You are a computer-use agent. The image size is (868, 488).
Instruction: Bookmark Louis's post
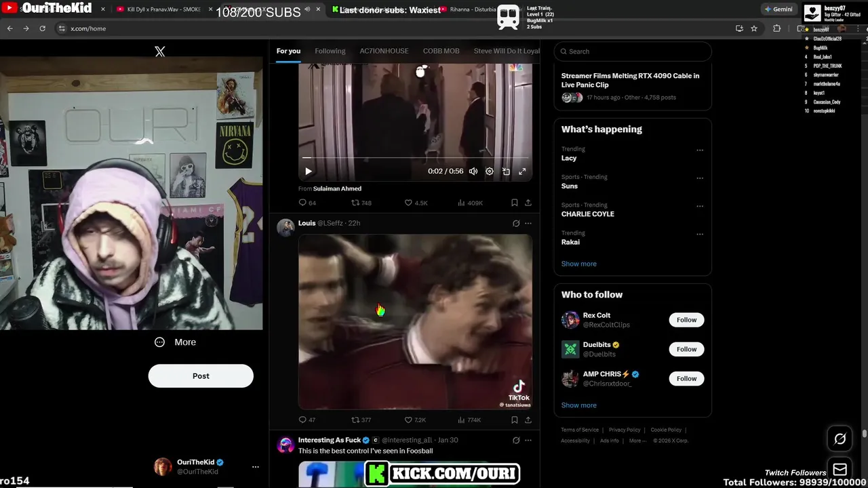[515, 420]
